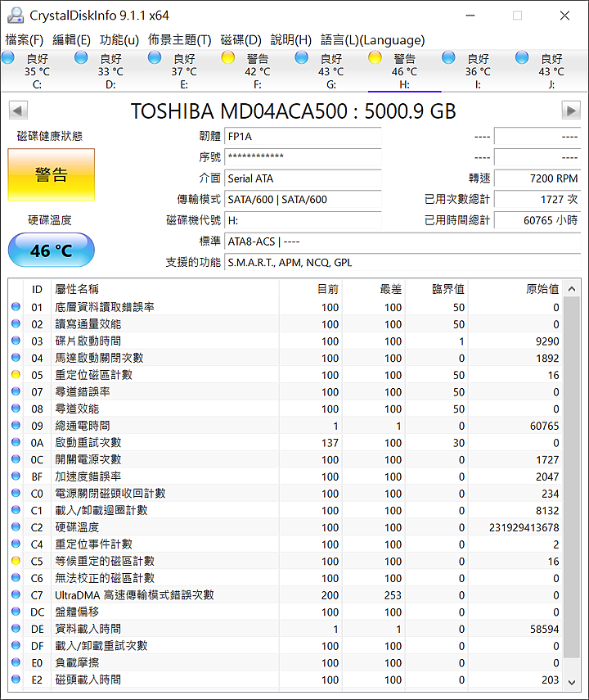This screenshot has height=700, width=589.
Task: Click the SMART list scrollbar thumb
Action: (x=572, y=476)
